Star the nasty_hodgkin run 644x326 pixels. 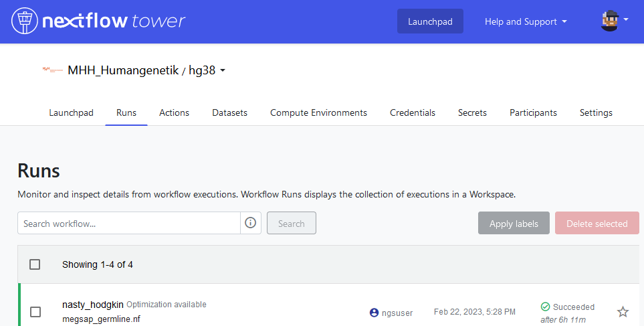click(623, 312)
